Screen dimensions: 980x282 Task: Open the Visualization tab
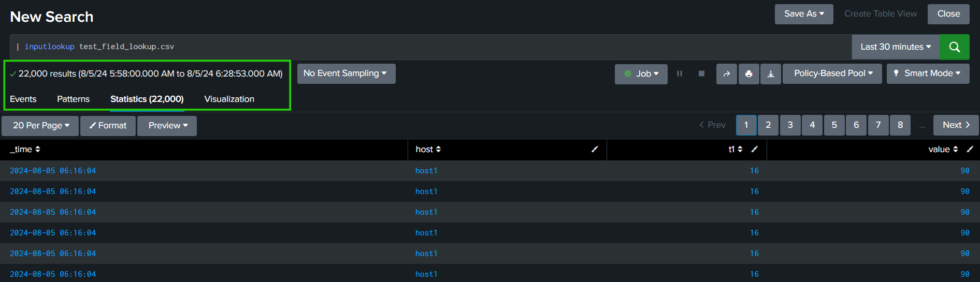click(229, 99)
